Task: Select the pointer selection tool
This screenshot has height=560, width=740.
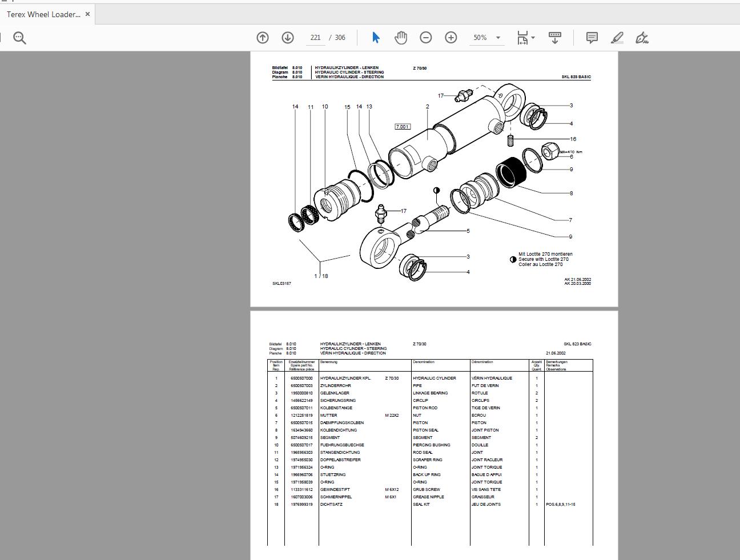Action: coord(375,37)
